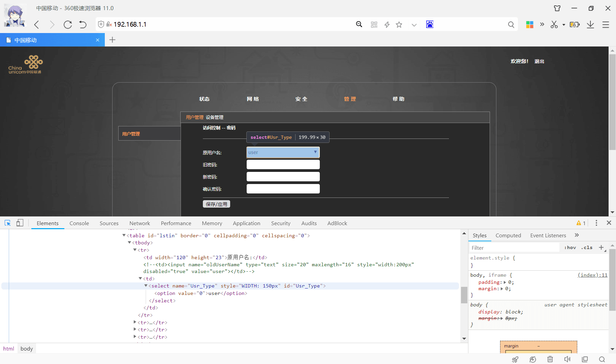Toggle the .cls class editor
This screenshot has height=364, width=616.
(x=587, y=248)
